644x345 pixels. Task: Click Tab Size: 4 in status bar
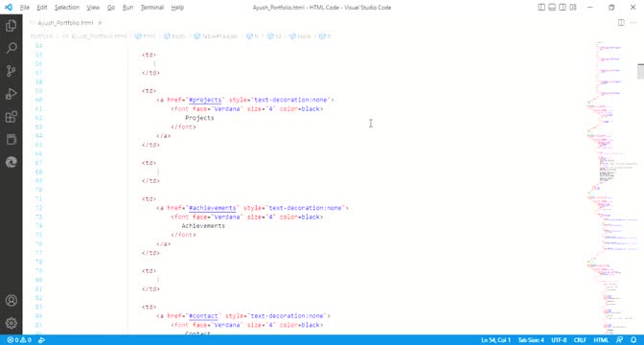531,340
